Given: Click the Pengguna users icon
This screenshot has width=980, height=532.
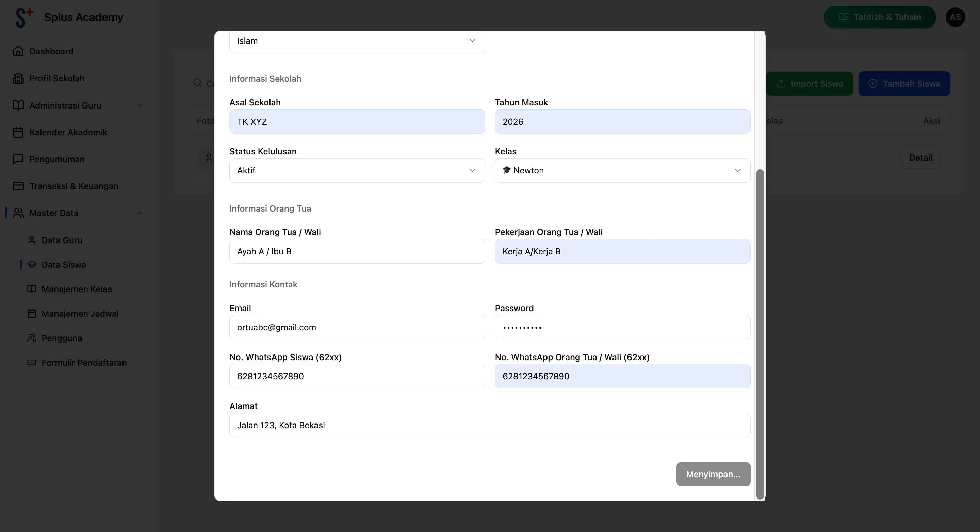Looking at the screenshot, I should (32, 338).
